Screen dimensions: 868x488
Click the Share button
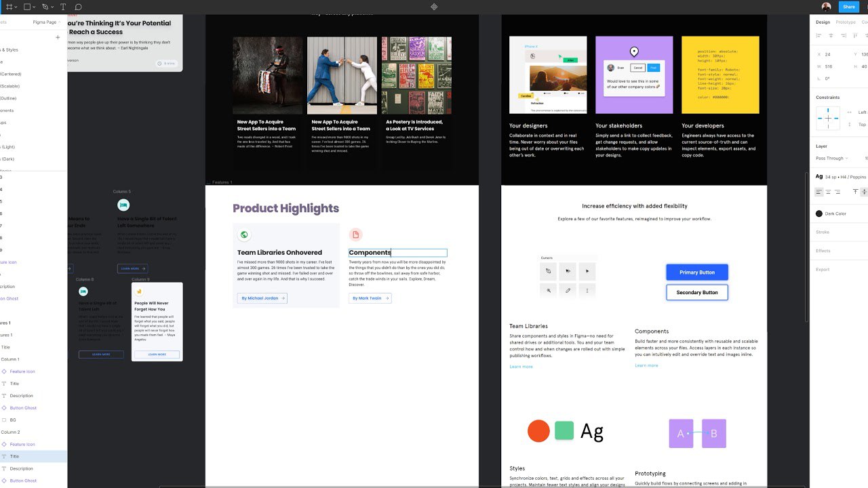(849, 7)
